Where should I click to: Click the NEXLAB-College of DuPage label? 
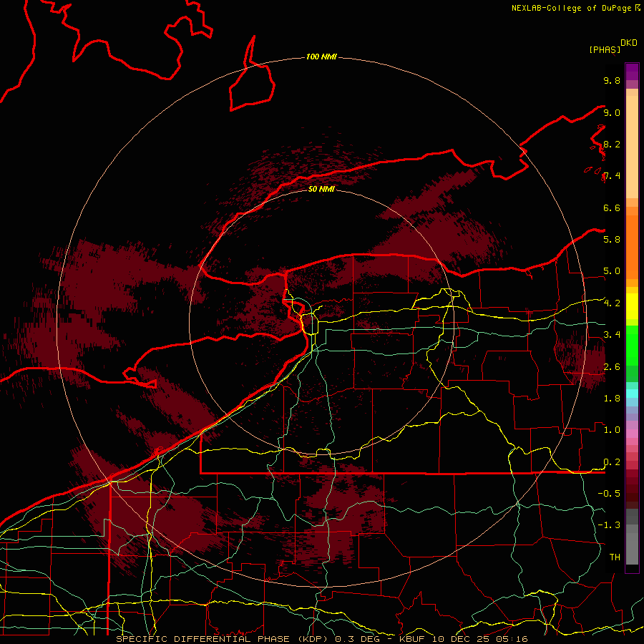[571, 8]
